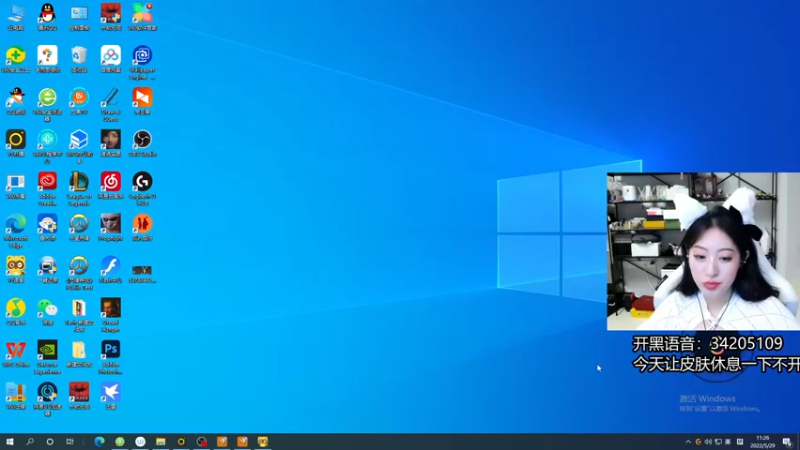The image size is (800, 450).
Task: Open the volume control in tray
Action: (708, 442)
